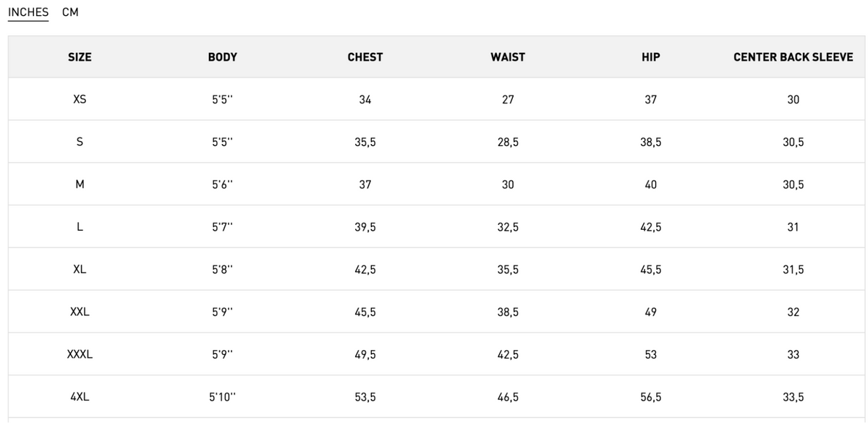This screenshot has height=423, width=868.
Task: Select the XXL size row label
Action: tap(80, 312)
